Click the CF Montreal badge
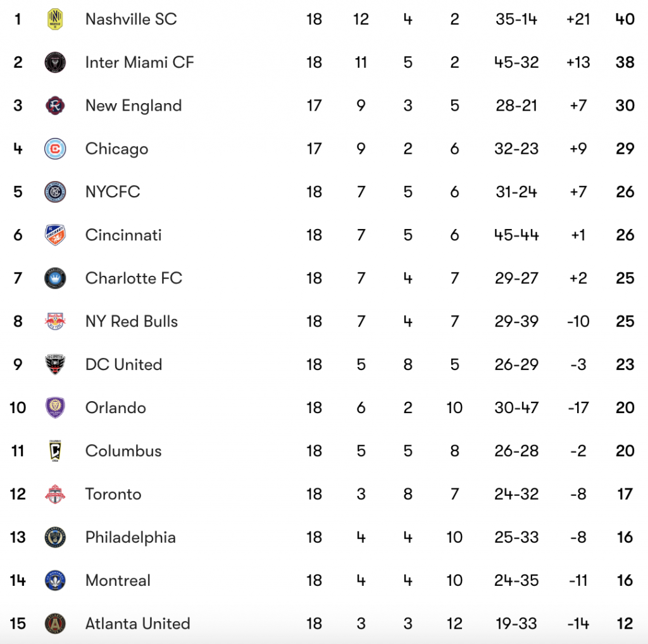Screen dimensions: 648x644 [55, 580]
